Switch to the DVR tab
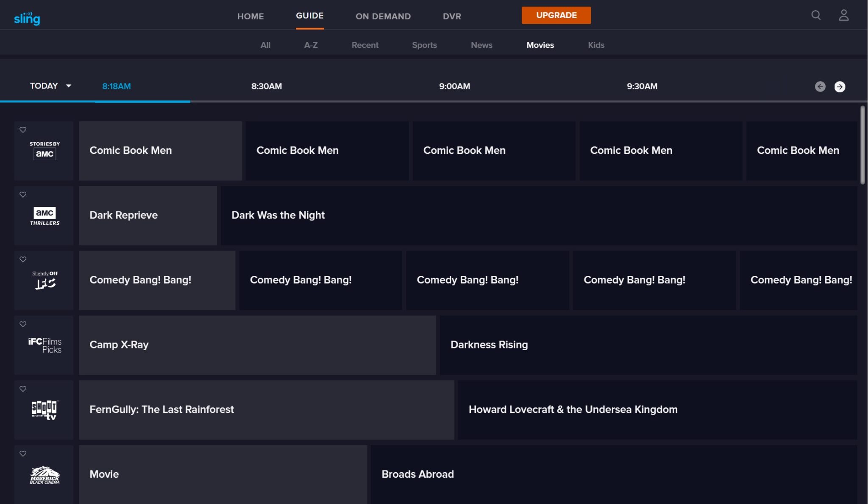This screenshot has height=504, width=868. coord(452,16)
